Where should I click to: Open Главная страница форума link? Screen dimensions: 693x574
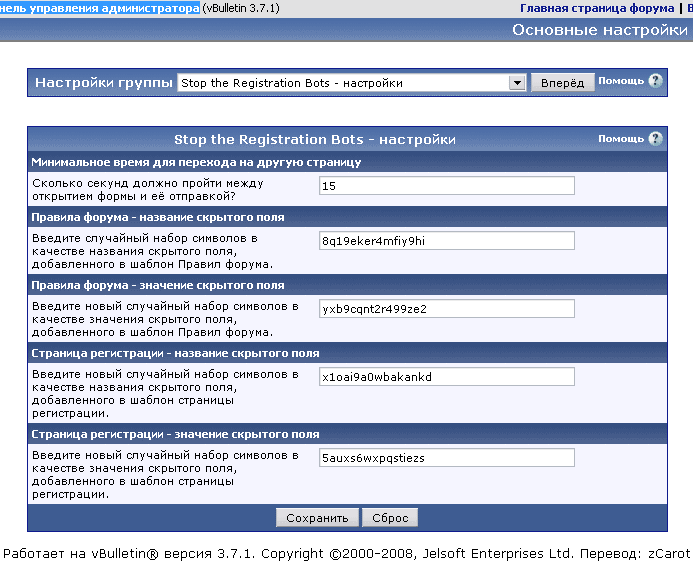(597, 8)
